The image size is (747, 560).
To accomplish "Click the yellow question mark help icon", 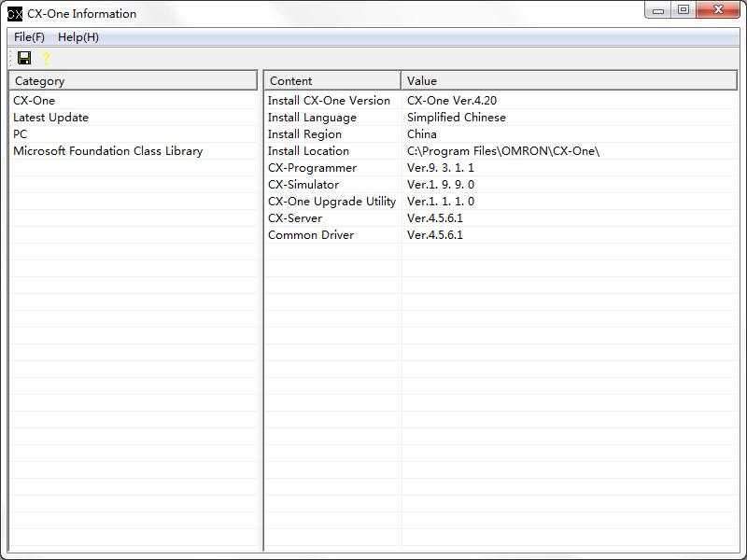I will point(46,58).
